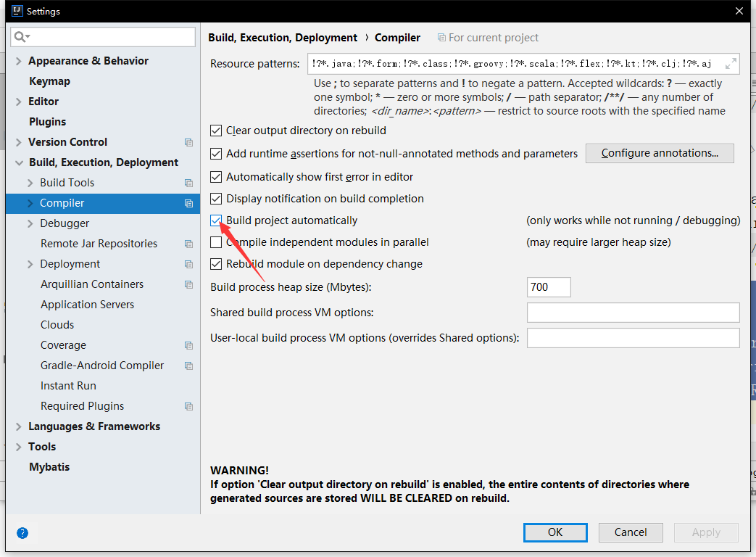Click Shared build process VM options field

[633, 313]
